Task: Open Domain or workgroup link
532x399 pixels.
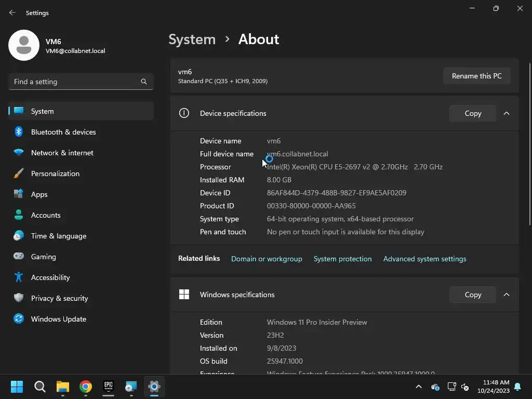Action: (267, 259)
